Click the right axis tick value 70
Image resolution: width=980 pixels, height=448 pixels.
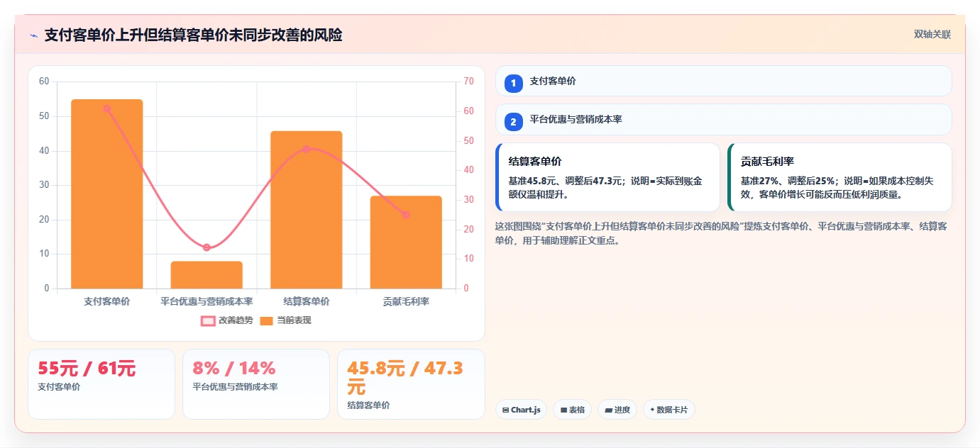(x=468, y=82)
